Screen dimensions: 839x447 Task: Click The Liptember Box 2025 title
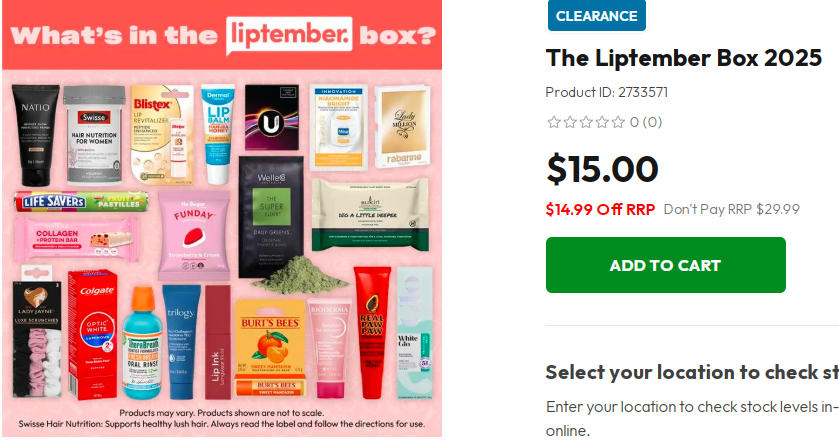click(x=684, y=58)
